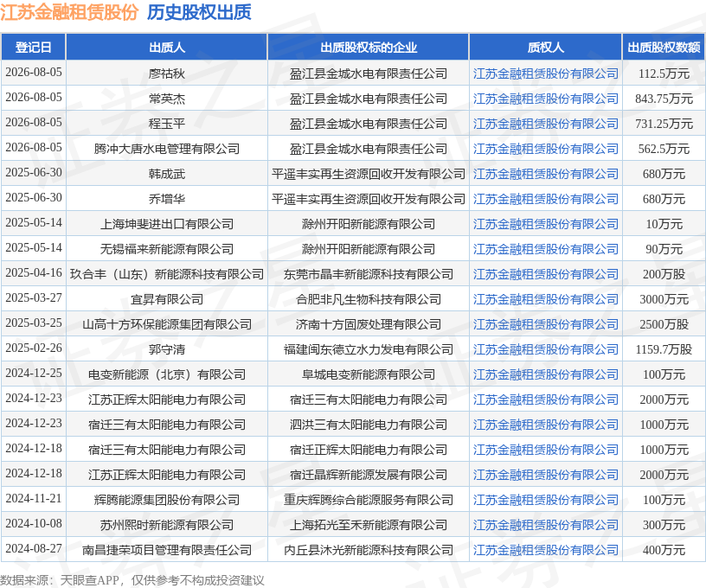Open 江苏金融租赁股份有限公司 link in 郭守清 row

click(546, 349)
